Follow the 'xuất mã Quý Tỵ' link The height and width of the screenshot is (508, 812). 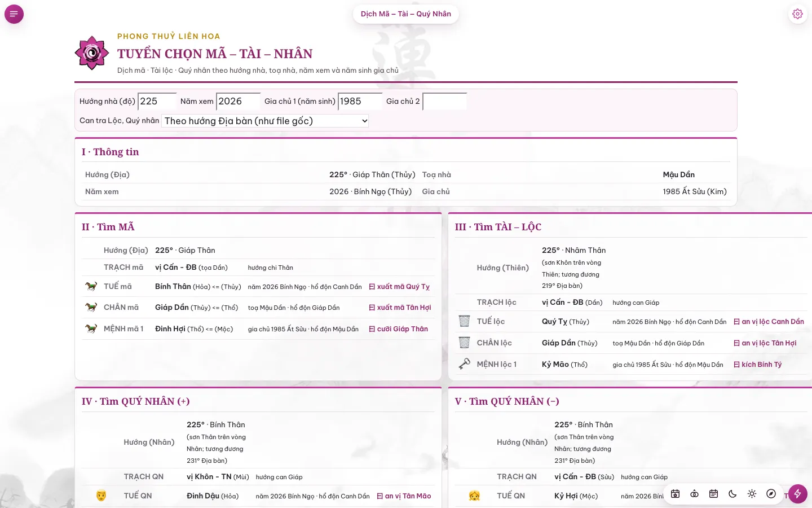coord(399,287)
